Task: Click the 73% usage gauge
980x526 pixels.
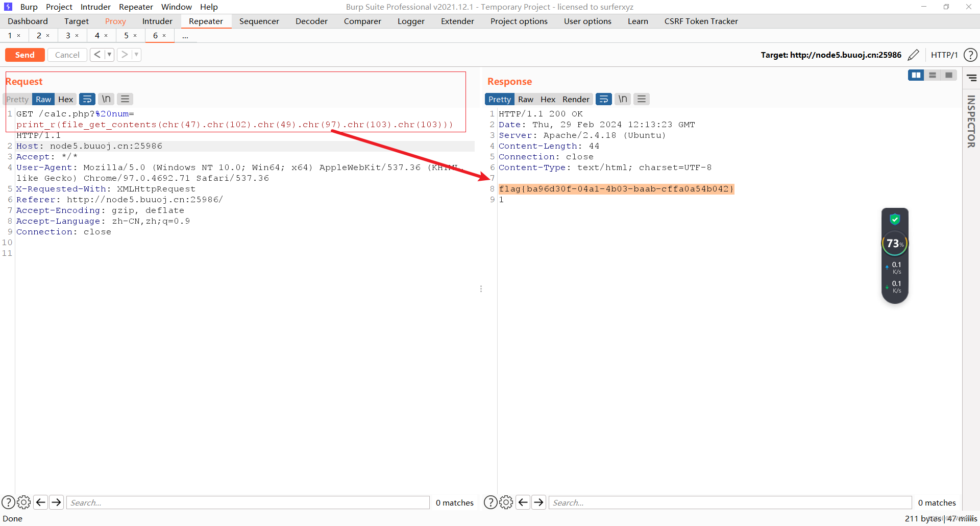Action: 895,244
